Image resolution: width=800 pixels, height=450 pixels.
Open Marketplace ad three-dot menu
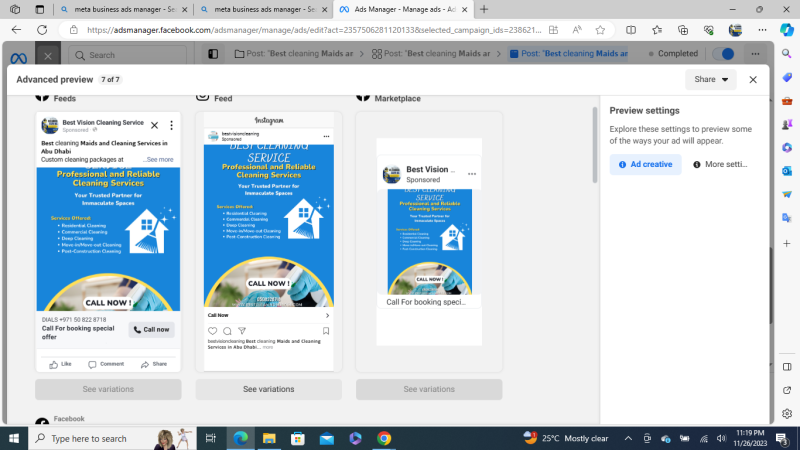pos(472,174)
